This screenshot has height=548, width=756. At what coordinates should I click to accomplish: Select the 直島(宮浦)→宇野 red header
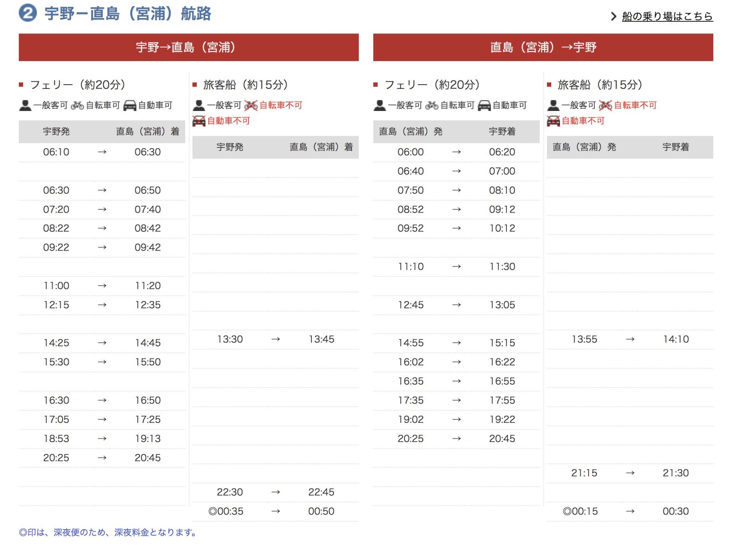pos(543,47)
